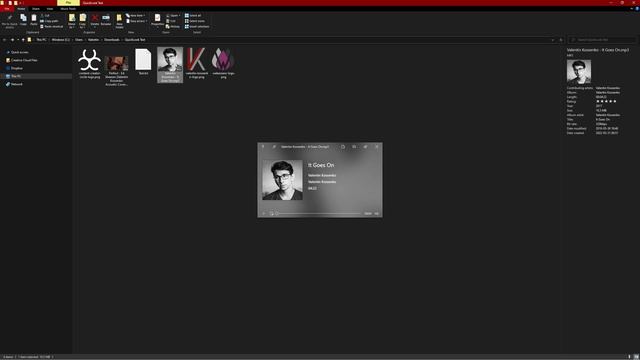Select the purple flame logo png file
Image resolution: width=640 pixels, height=360 pixels.
(x=223, y=63)
